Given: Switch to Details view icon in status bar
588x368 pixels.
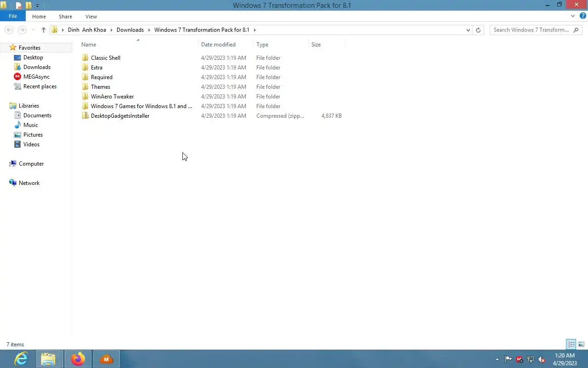Looking at the screenshot, I should click(571, 344).
